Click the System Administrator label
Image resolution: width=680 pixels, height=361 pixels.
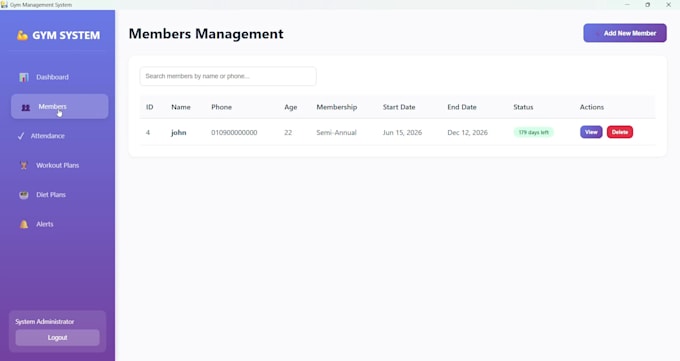45,322
